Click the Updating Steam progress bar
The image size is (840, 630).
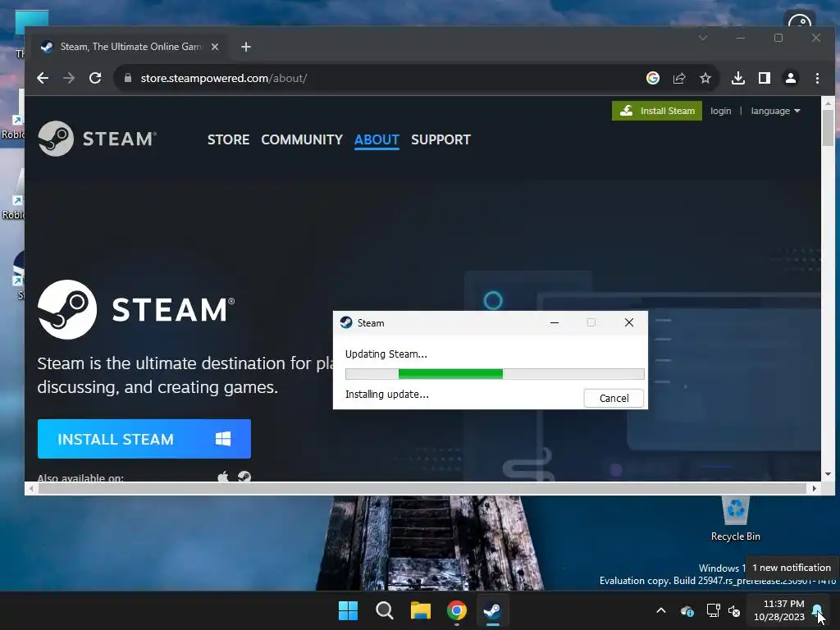(495, 374)
